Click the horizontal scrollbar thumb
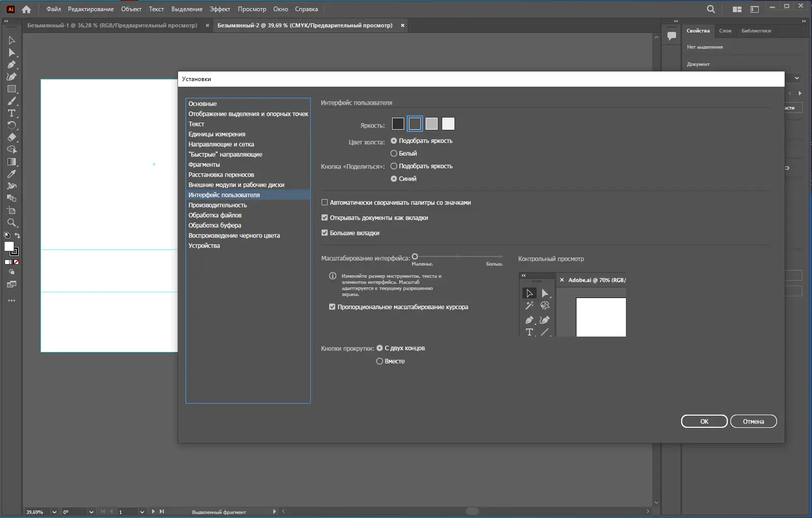 tap(472, 511)
